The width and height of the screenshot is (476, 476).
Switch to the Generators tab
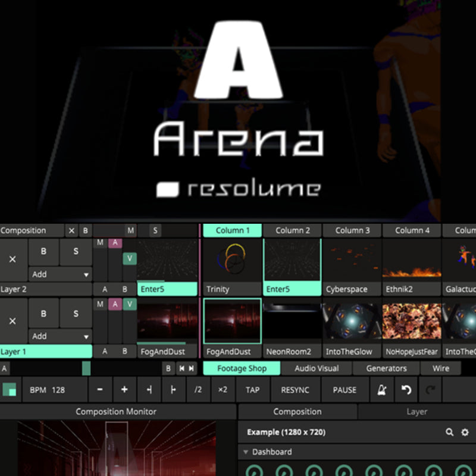click(x=386, y=368)
